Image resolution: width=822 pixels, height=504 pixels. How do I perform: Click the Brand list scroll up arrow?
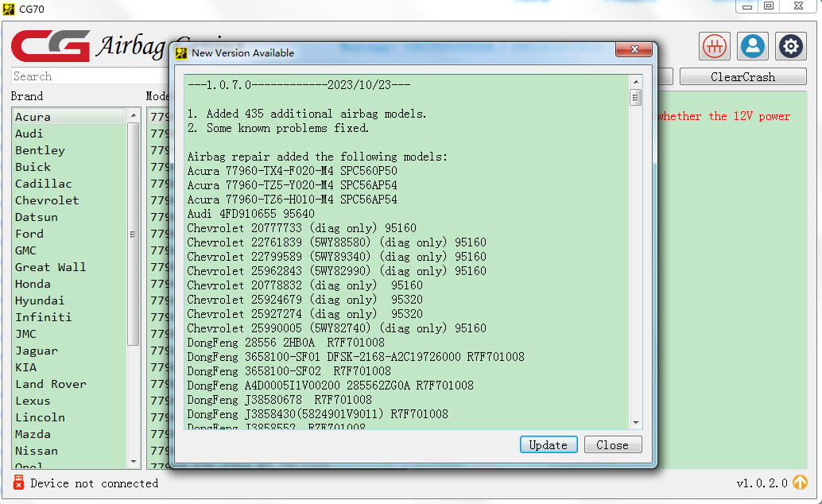[134, 114]
